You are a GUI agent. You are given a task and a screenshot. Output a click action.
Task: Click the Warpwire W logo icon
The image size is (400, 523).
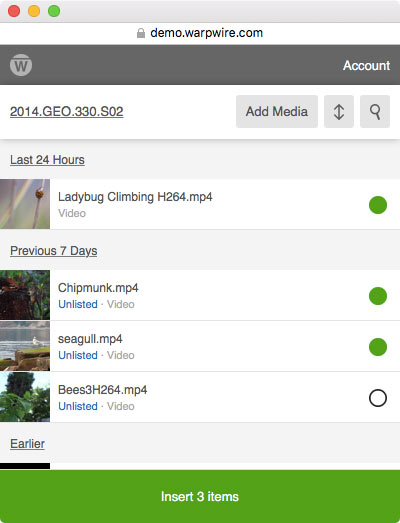click(x=21, y=65)
